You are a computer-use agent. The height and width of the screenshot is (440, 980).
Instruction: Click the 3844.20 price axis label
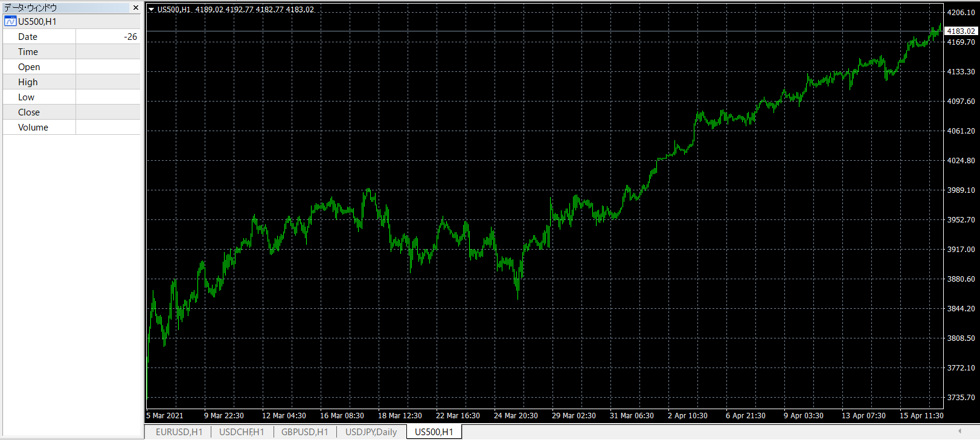(961, 309)
